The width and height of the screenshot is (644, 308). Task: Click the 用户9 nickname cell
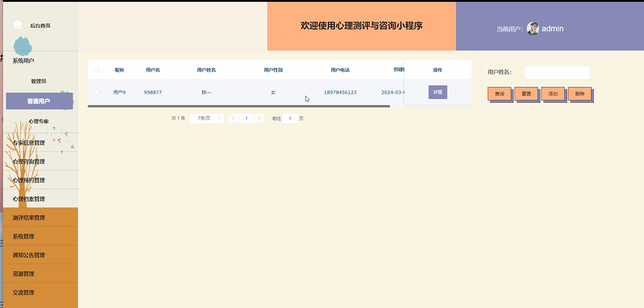119,92
